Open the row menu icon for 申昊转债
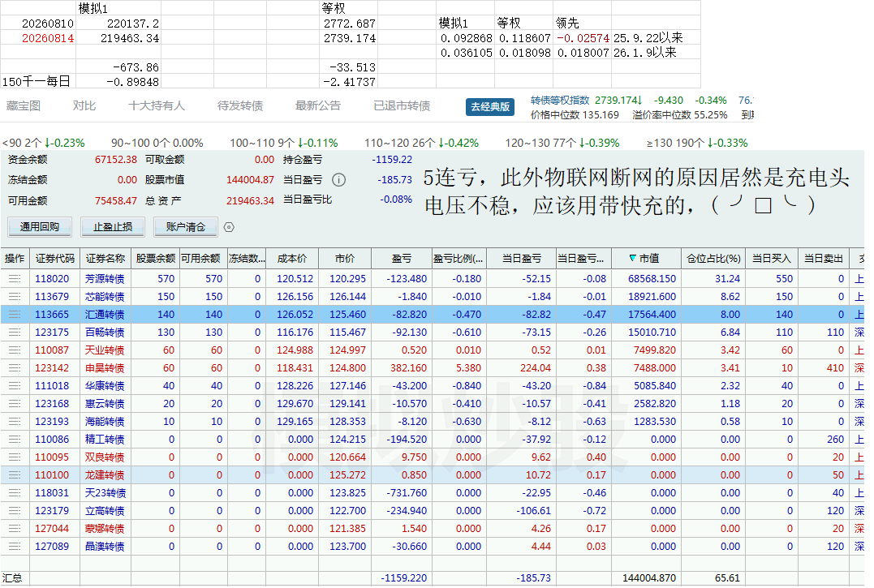The width and height of the screenshot is (874, 588). click(15, 367)
